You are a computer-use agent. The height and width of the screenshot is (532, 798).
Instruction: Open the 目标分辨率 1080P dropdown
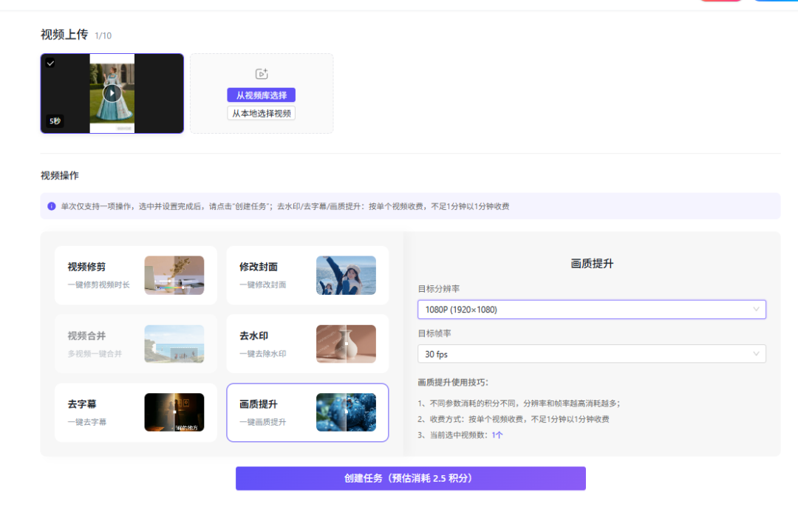(591, 310)
